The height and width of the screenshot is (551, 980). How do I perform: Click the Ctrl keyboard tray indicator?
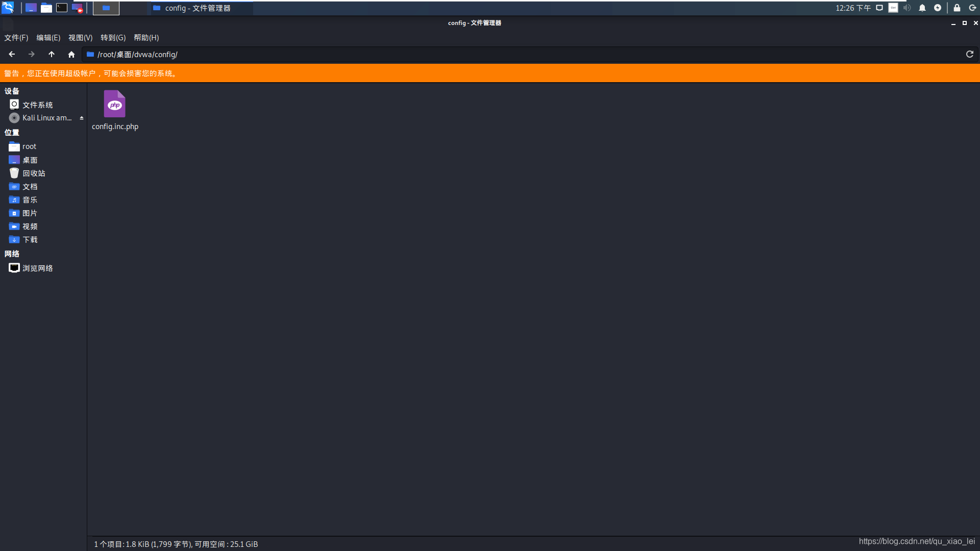pyautogui.click(x=893, y=8)
